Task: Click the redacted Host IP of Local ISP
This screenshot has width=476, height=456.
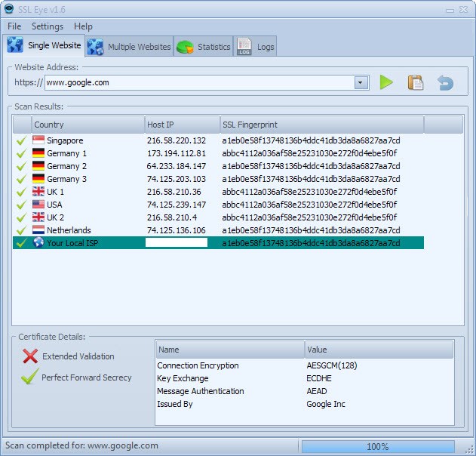Action: (x=177, y=242)
